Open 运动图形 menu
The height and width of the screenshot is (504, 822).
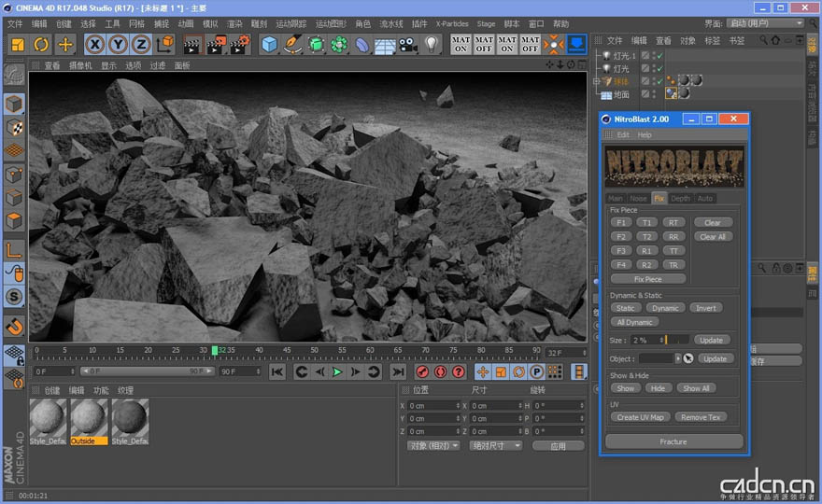pyautogui.click(x=331, y=23)
